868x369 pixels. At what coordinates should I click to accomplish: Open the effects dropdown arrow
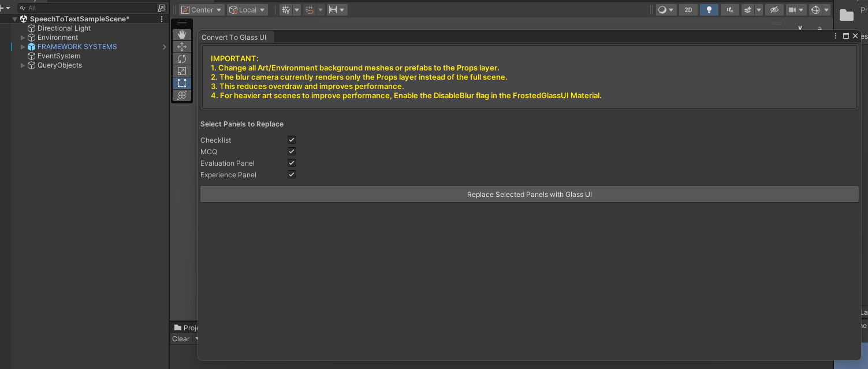click(759, 10)
